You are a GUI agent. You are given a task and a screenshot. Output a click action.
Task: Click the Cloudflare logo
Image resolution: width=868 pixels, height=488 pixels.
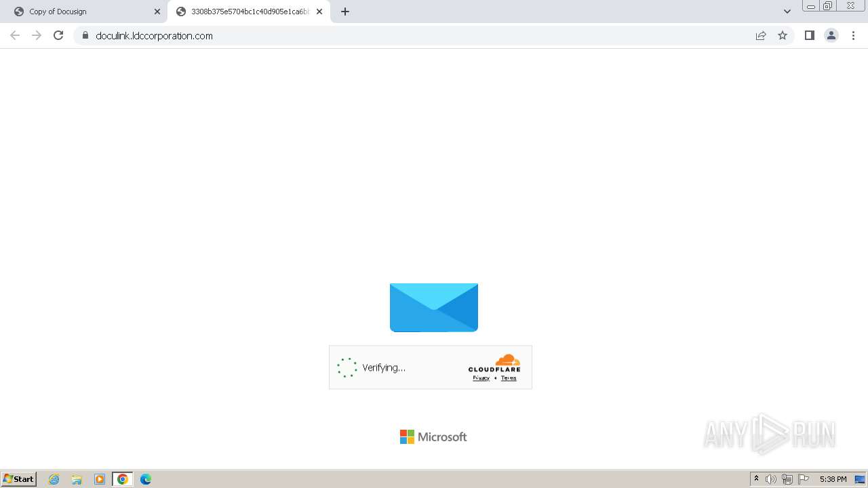(494, 363)
